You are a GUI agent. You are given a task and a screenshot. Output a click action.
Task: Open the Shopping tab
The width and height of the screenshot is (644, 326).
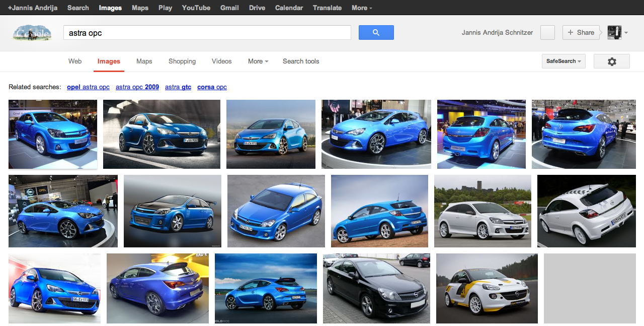pos(182,61)
